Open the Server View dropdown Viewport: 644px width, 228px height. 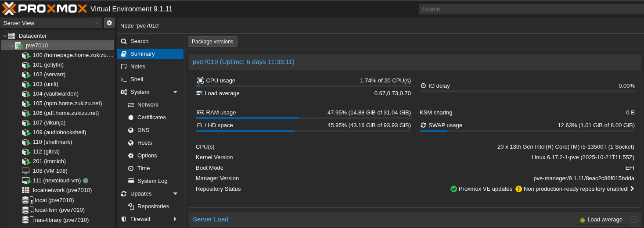click(x=51, y=23)
